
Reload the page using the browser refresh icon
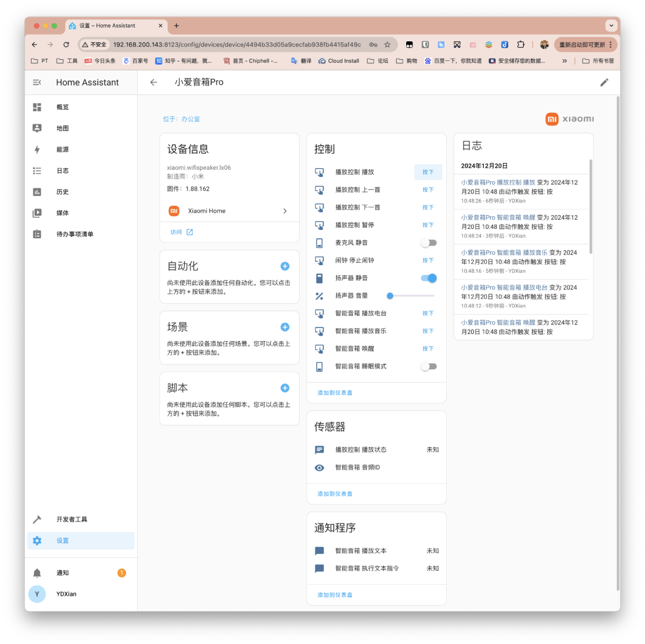pos(66,45)
